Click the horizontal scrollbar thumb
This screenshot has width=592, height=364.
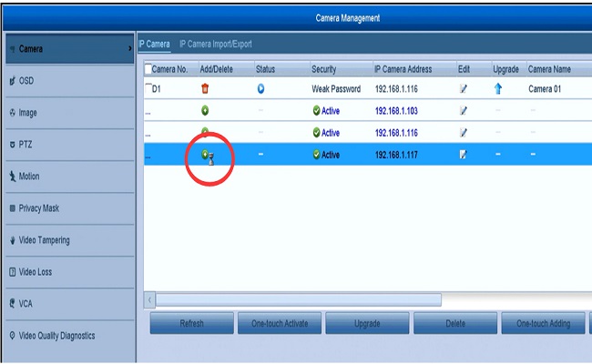coord(299,300)
